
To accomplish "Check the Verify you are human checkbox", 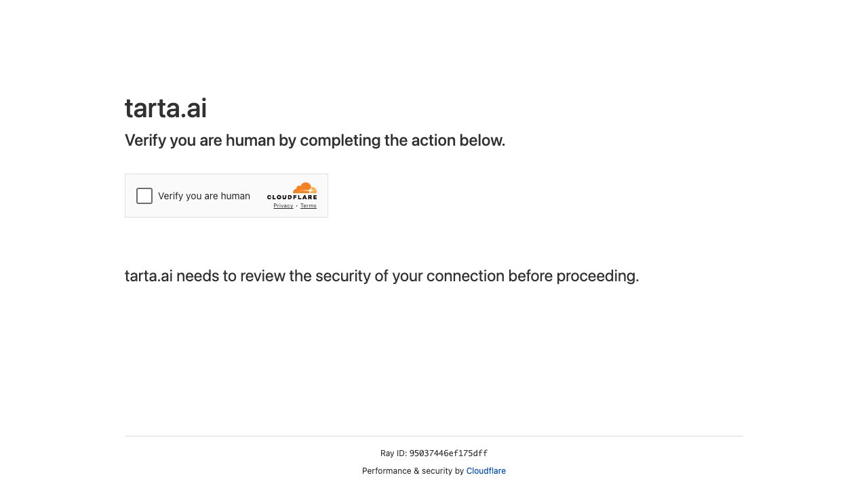I will coord(144,196).
